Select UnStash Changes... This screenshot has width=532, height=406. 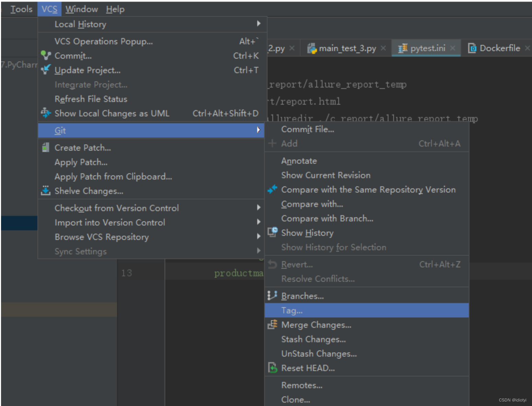click(x=367, y=353)
